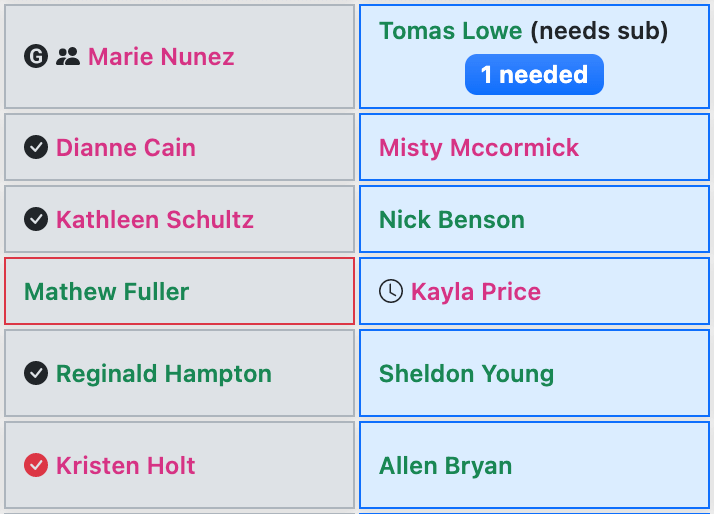The image size is (714, 514).
Task: Click the G badge icon beside Marie Nunez
Action: click(36, 56)
